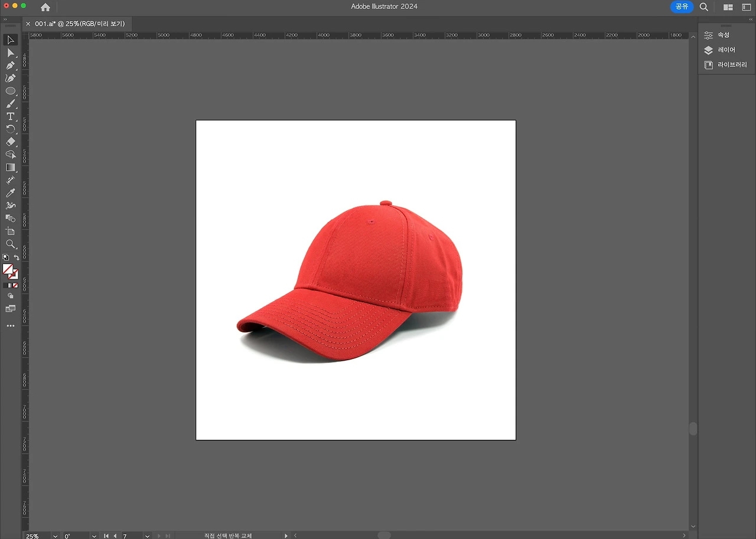Select the Measure tool

pyautogui.click(x=11, y=180)
